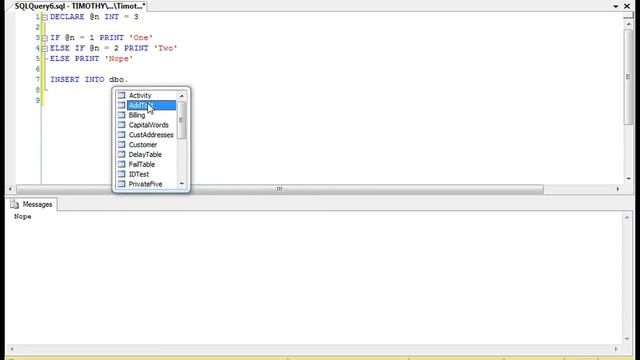Click the split-window handle above editor scrollbar

tap(628, 16)
